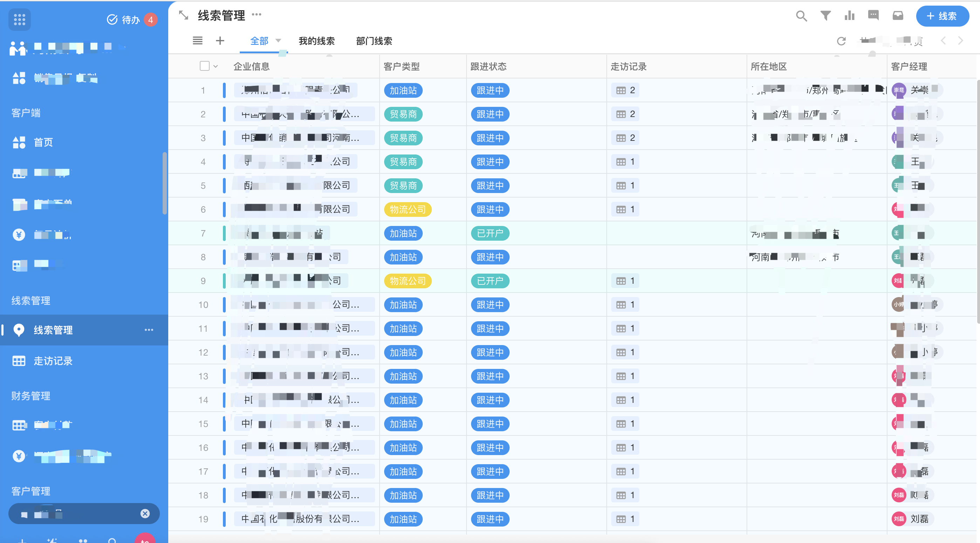
Task: Open visit records count in row 1
Action: pyautogui.click(x=625, y=90)
